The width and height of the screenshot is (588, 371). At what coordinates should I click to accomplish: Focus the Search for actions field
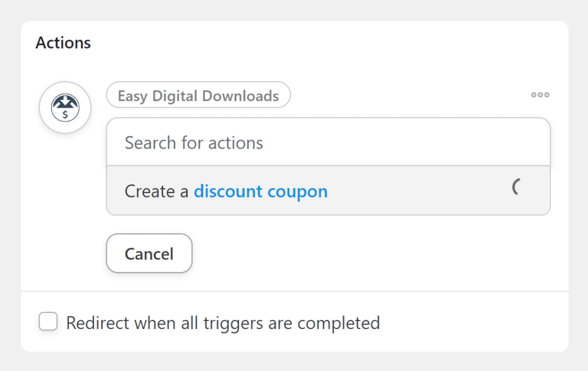(x=328, y=142)
